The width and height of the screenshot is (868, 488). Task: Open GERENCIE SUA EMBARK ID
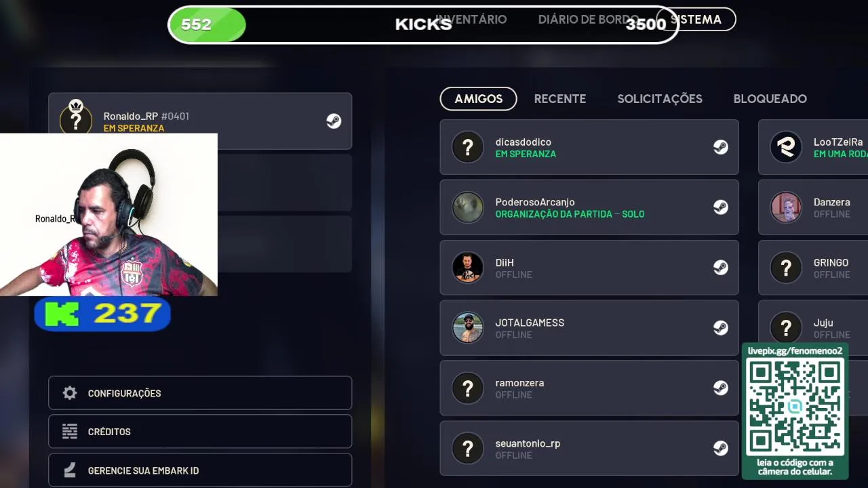(200, 470)
